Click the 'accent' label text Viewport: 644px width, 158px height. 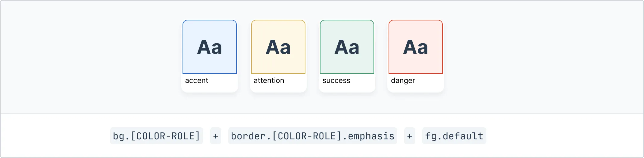(196, 81)
